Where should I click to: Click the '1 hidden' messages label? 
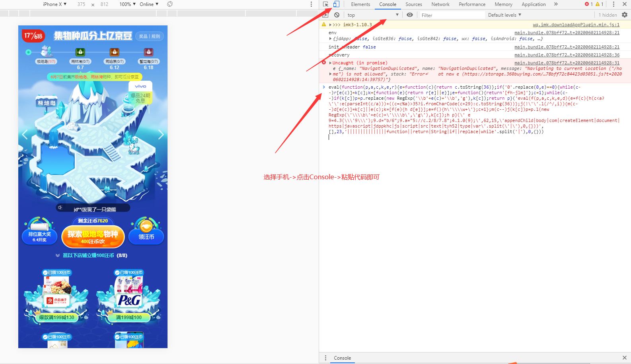click(608, 15)
